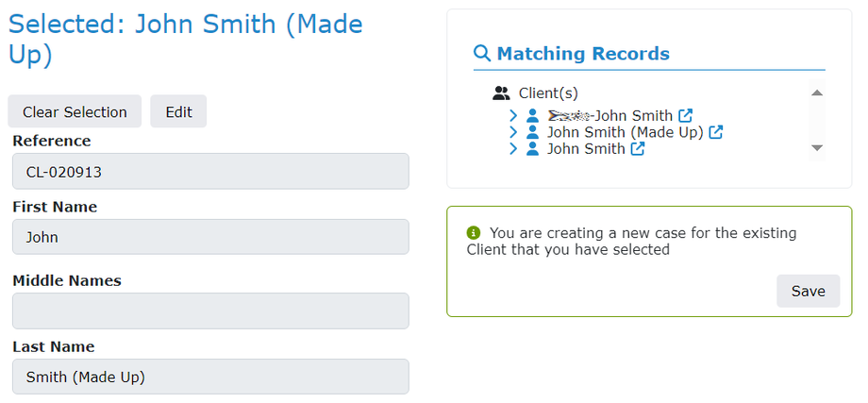Open external link for John Smith (Made Up) record
Screen dimensions: 868x403
[x=716, y=132]
